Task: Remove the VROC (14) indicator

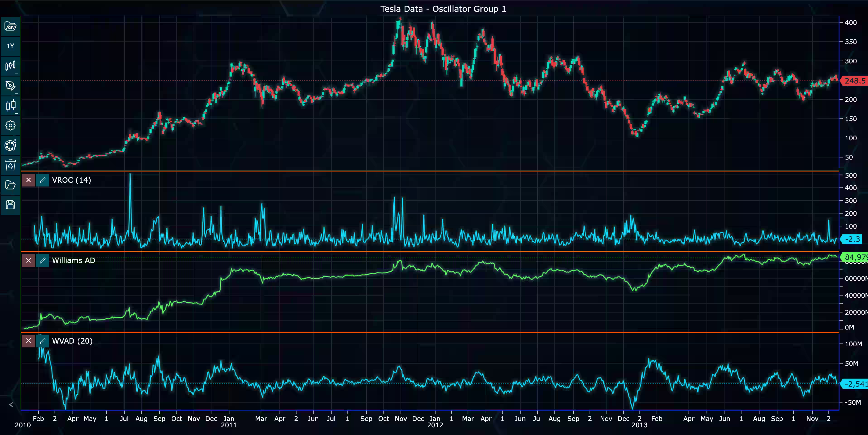Action: pyautogui.click(x=29, y=180)
